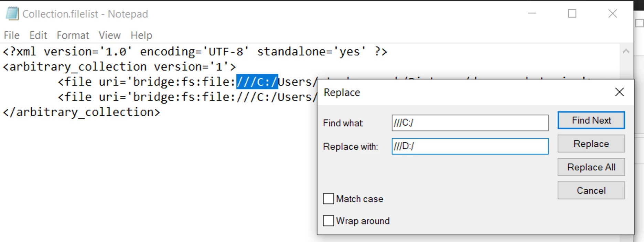Close the Notepad window

click(x=612, y=14)
